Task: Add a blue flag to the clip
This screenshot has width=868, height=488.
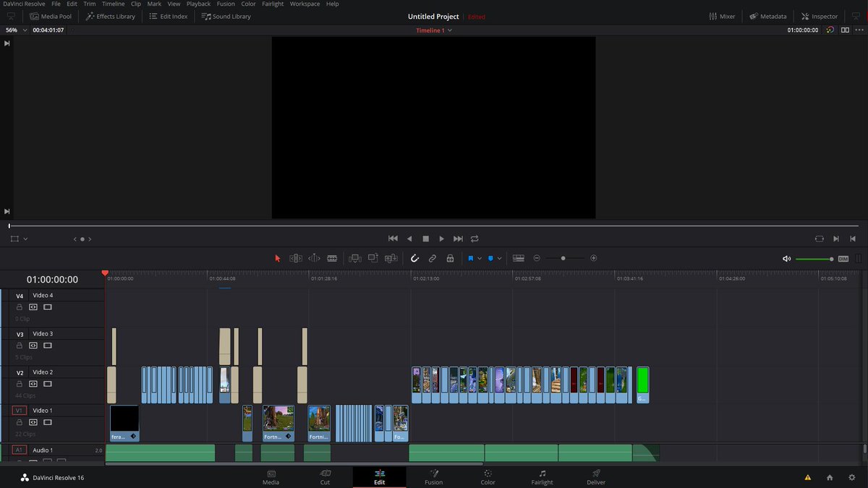Action: point(471,258)
